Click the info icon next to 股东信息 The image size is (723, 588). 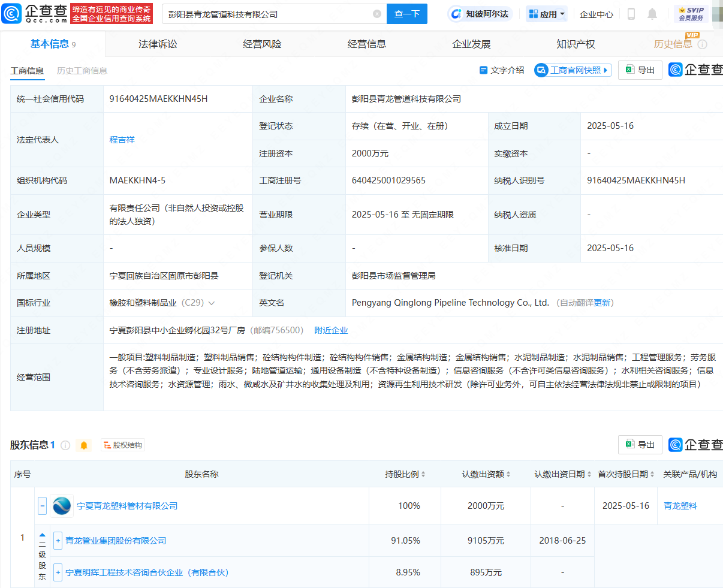point(66,445)
